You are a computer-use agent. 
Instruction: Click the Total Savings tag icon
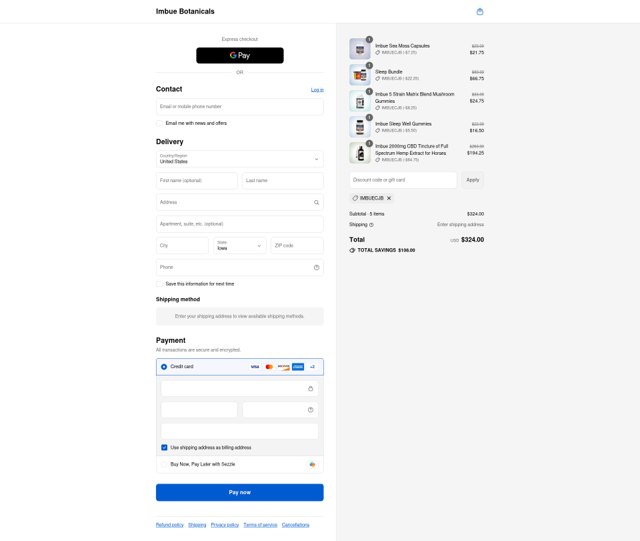pos(352,250)
